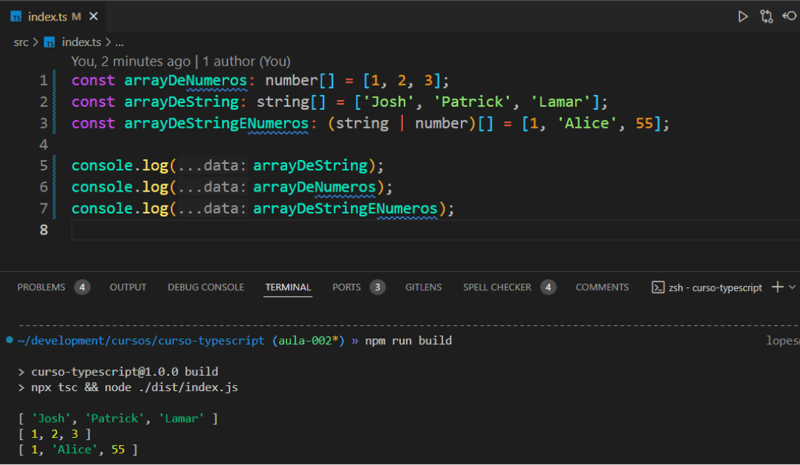Click arrayDeStringENumeros declaration on line 3
The image size is (800, 465).
click(x=216, y=124)
